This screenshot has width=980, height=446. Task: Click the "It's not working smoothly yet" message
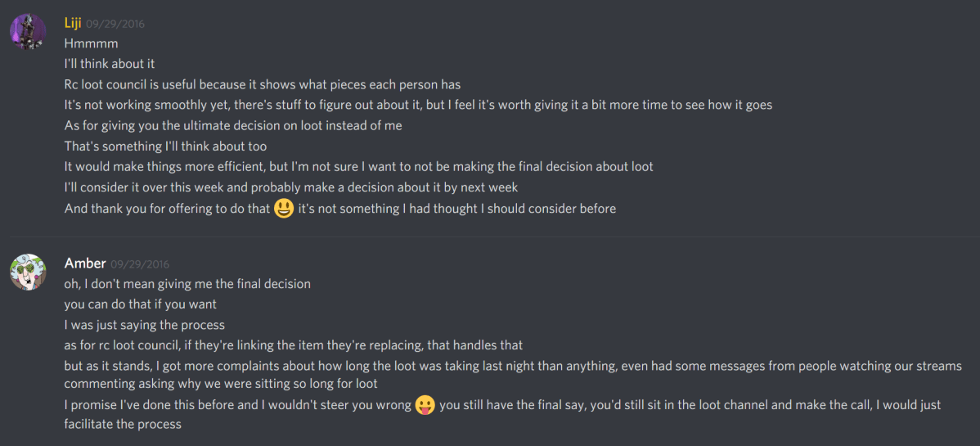coord(417,105)
